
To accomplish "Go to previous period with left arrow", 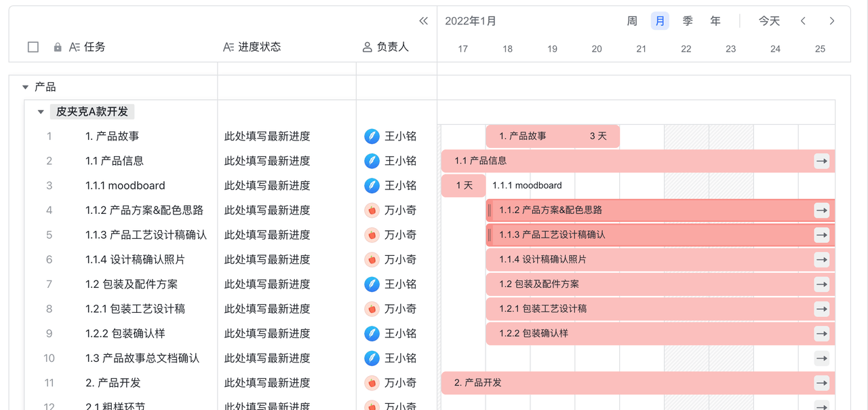I will coord(803,21).
